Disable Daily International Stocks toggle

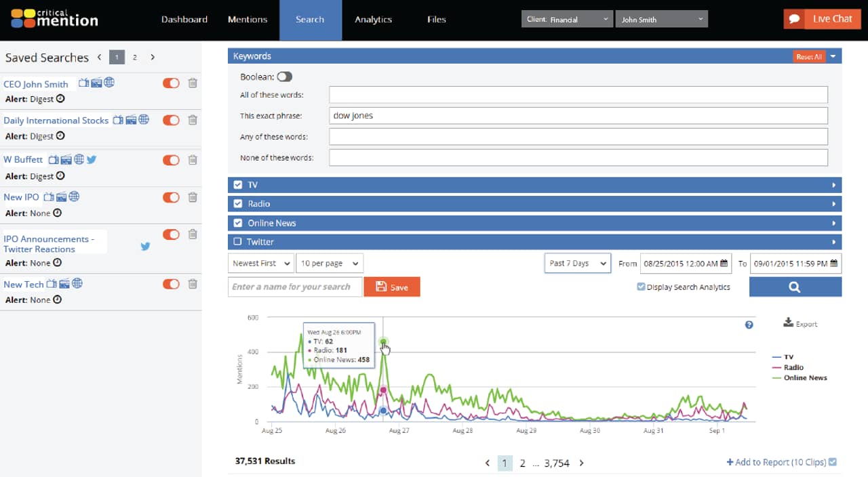click(x=171, y=120)
